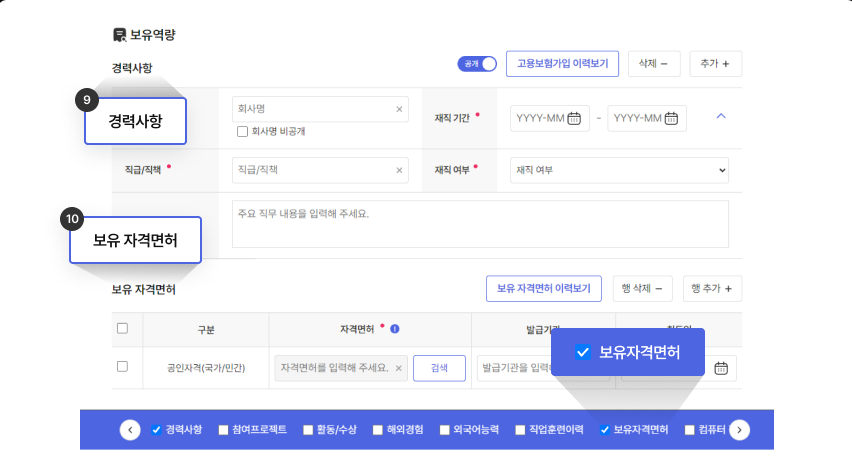This screenshot has width=852, height=459.
Task: Click the 삭제 − button
Action: [x=653, y=64]
